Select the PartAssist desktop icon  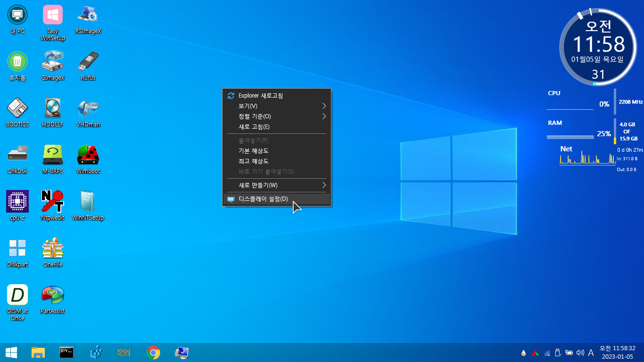53,299
